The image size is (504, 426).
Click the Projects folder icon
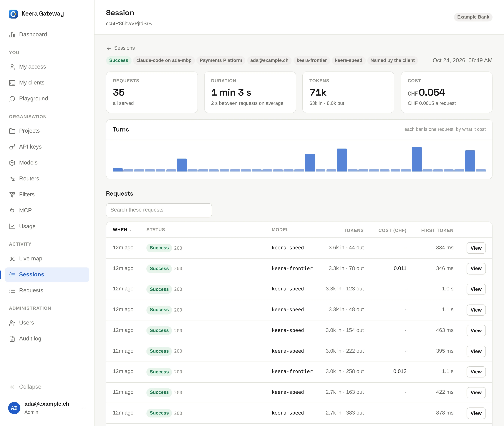[x=12, y=131]
